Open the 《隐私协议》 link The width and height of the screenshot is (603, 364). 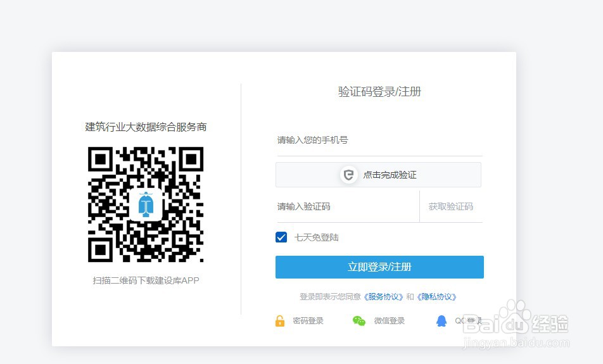click(436, 297)
